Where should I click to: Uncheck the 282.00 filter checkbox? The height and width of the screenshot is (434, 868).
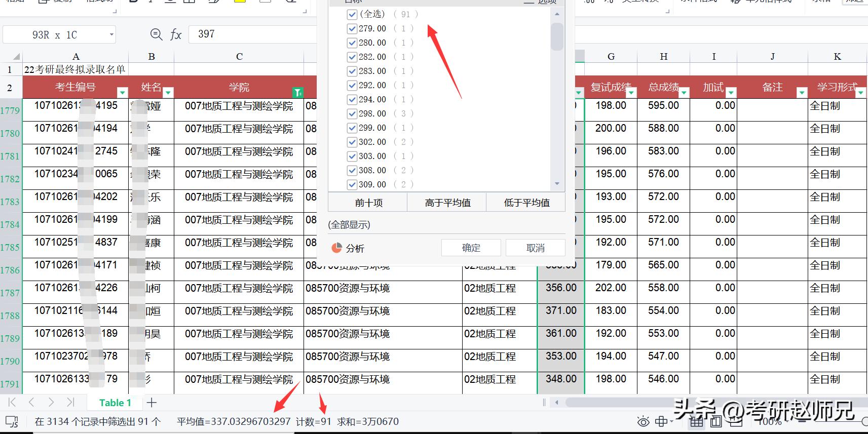352,57
